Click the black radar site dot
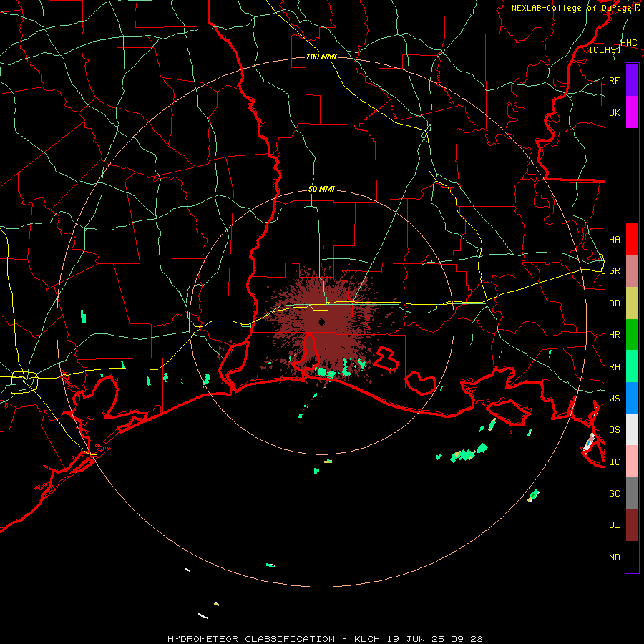The width and height of the screenshot is (644, 644). point(321,321)
